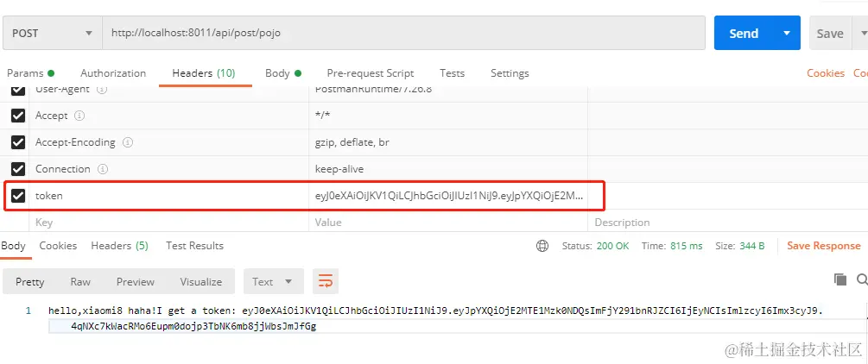
Task: Click the '*/*' Accept value cell
Action: 448,116
